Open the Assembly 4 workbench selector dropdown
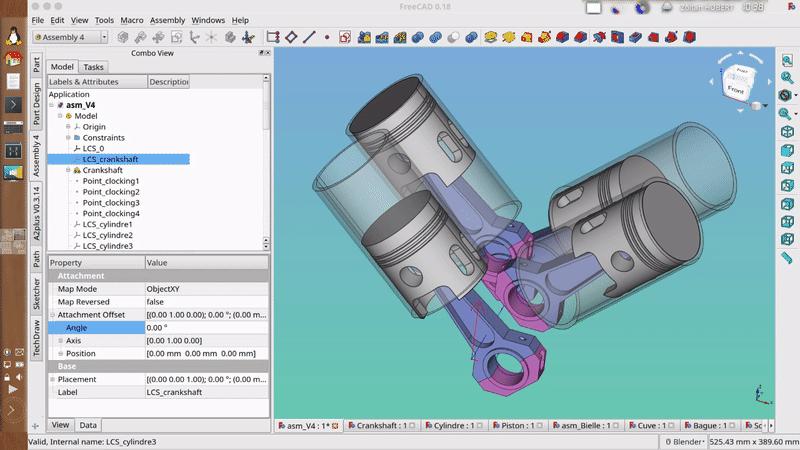 coord(70,37)
